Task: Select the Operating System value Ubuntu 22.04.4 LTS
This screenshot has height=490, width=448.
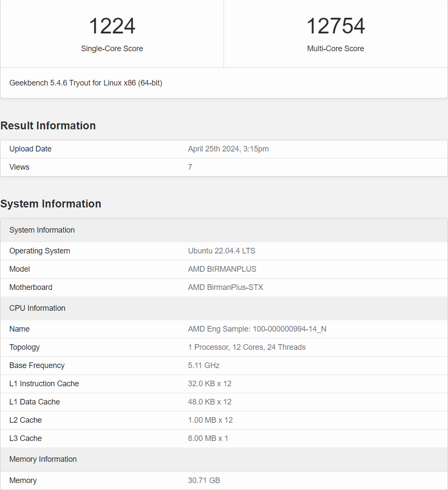Action: [x=221, y=251]
